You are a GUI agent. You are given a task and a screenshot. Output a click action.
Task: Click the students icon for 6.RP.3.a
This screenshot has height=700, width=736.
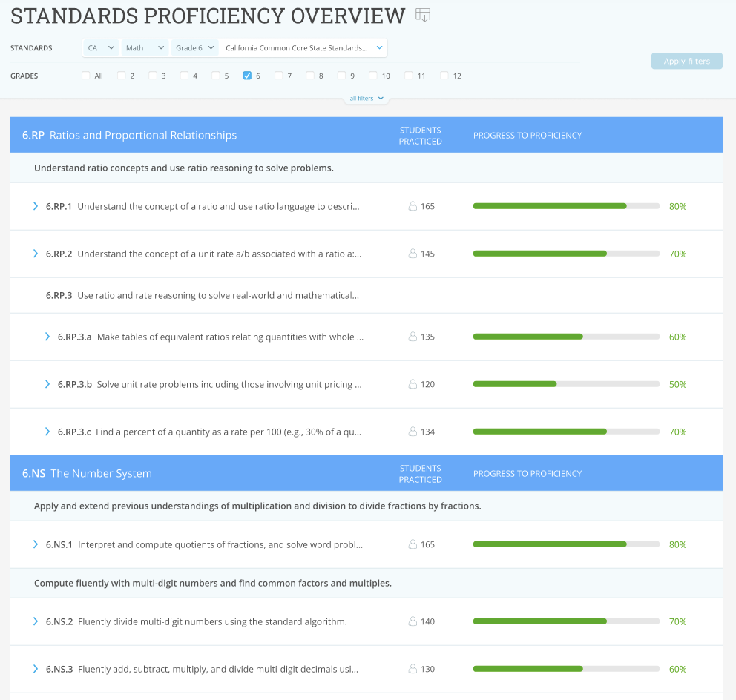coord(413,337)
